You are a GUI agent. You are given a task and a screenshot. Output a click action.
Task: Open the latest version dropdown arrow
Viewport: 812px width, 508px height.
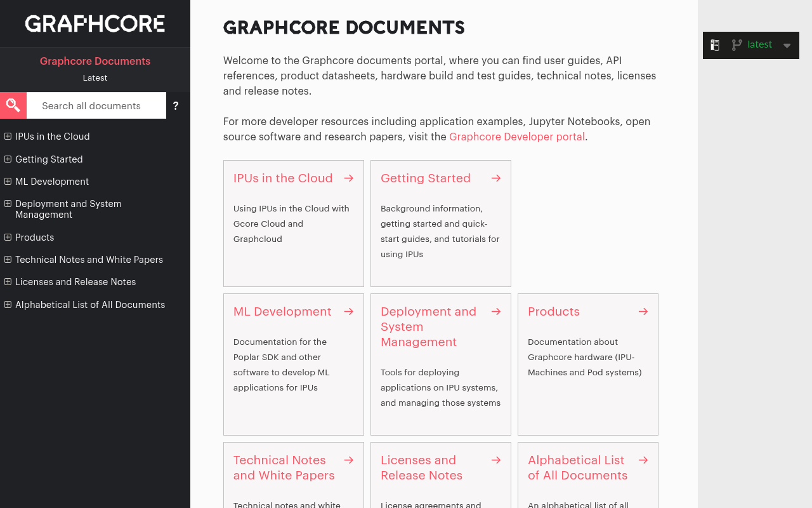coord(787,46)
